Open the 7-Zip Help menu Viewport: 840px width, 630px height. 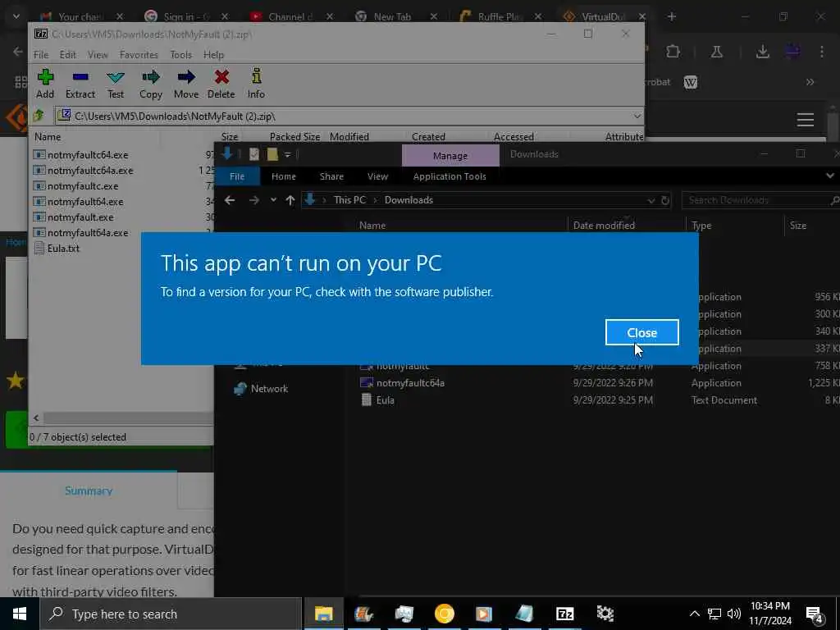point(213,55)
